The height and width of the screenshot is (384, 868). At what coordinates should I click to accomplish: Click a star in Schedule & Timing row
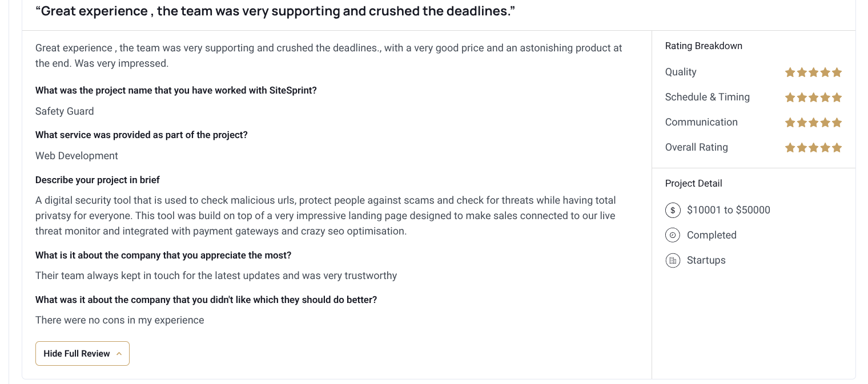(x=813, y=97)
